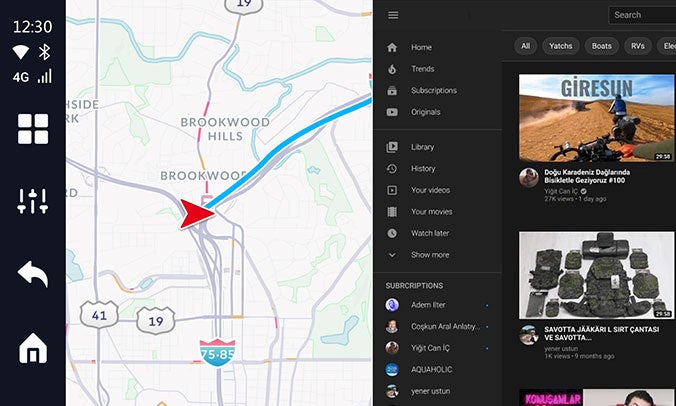Click the Library icon
Viewport: 676px width, 406px height.
click(x=392, y=147)
